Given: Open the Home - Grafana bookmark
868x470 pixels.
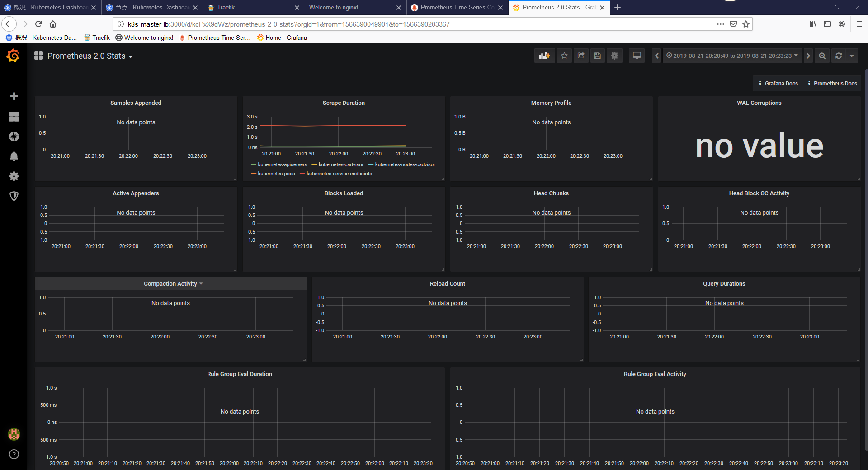Looking at the screenshot, I should 282,38.
